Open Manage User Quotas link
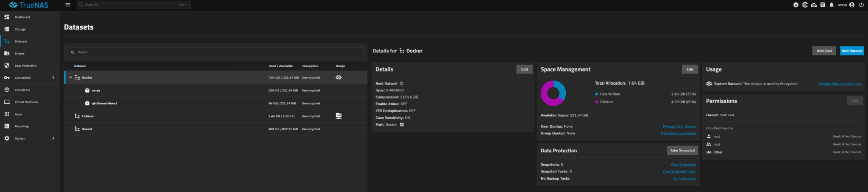Image resolution: width=868 pixels, height=192 pixels. pyautogui.click(x=679, y=126)
